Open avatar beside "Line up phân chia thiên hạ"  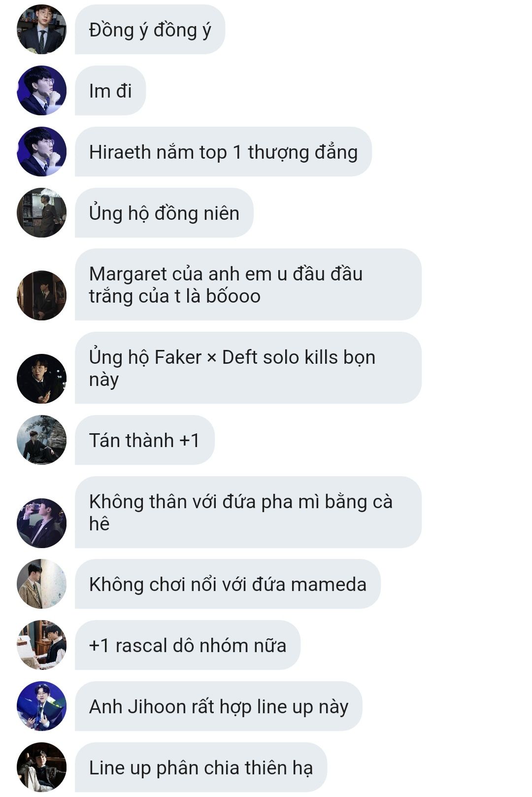pos(41,767)
